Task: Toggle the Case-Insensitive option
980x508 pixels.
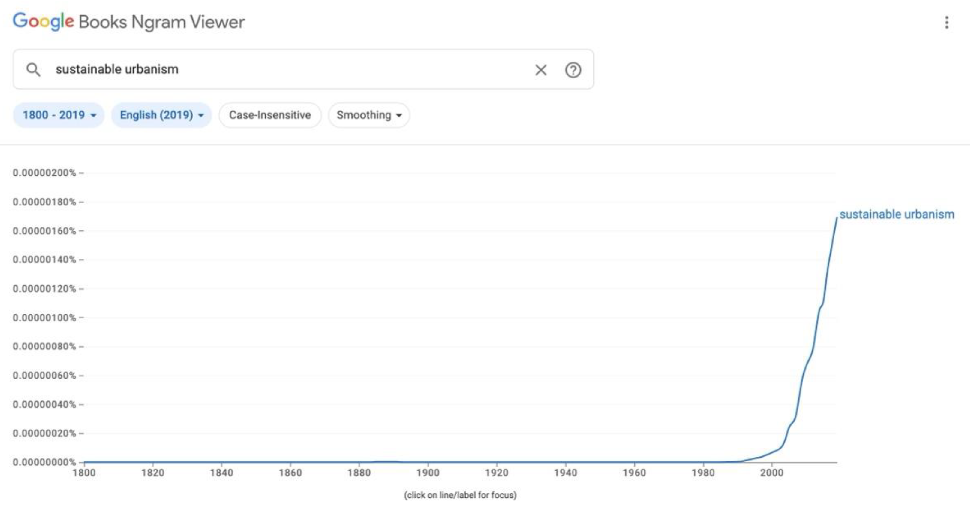Action: click(x=270, y=115)
